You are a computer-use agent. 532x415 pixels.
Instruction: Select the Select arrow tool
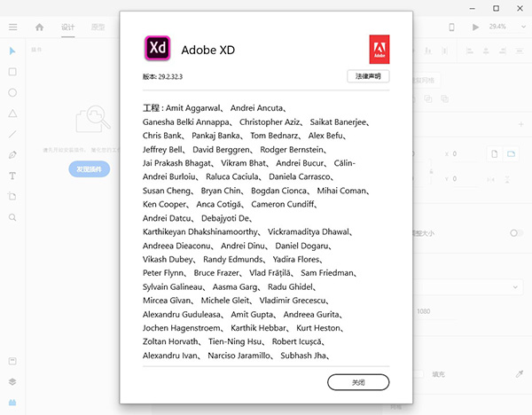[x=12, y=51]
